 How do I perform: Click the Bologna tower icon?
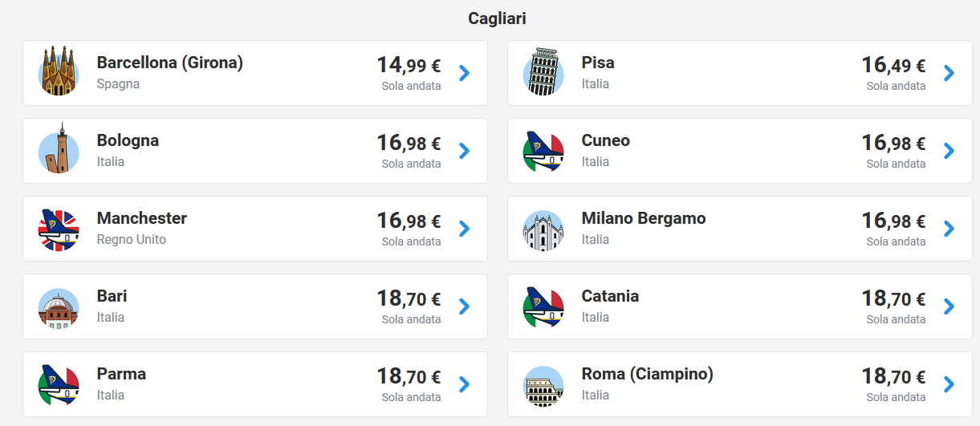(59, 150)
